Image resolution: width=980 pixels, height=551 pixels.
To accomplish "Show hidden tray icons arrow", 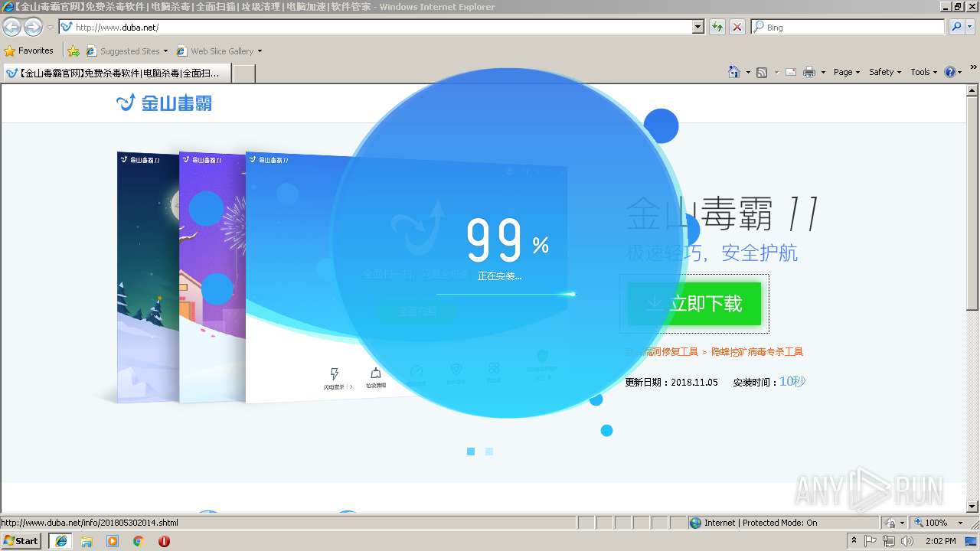I will pos(854,541).
